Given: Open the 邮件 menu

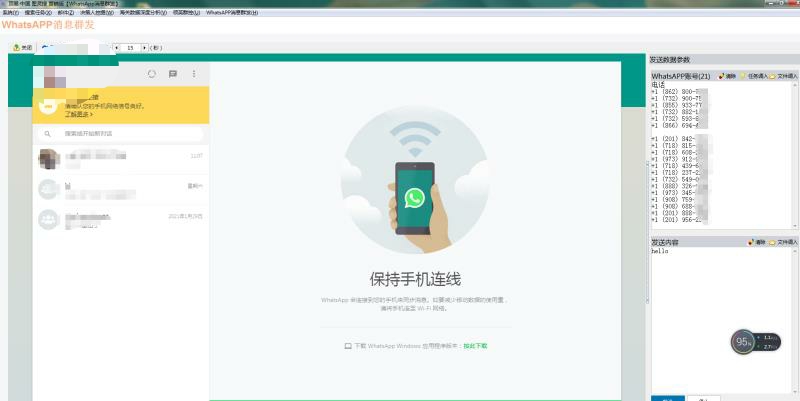Looking at the screenshot, I should (65, 12).
